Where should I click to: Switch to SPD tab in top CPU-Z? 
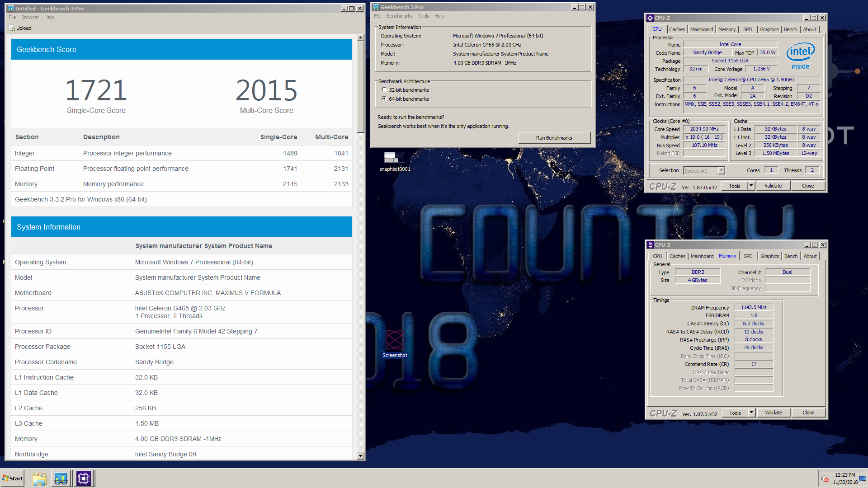pos(748,29)
